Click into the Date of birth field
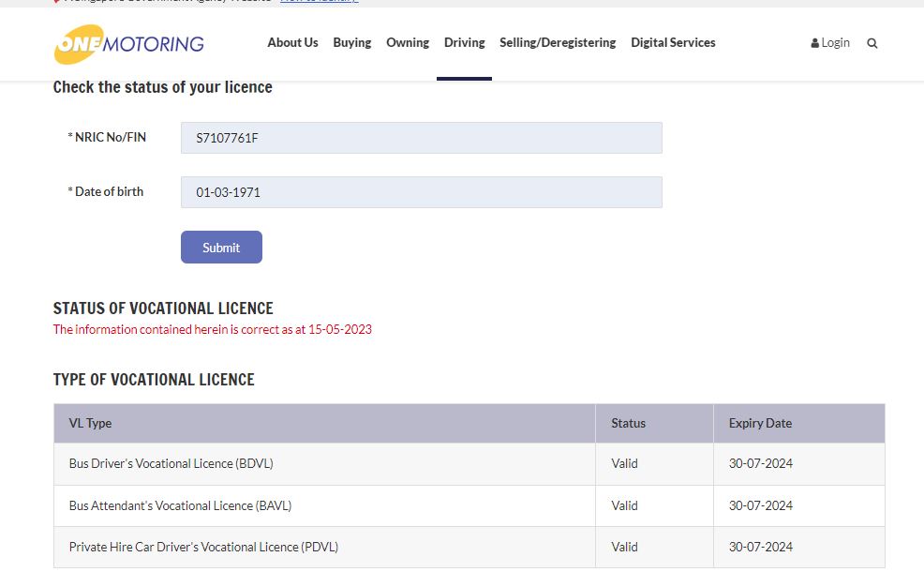 421,192
